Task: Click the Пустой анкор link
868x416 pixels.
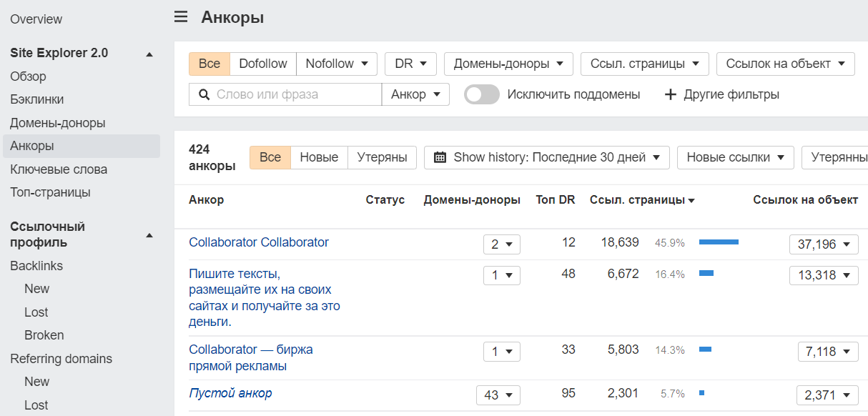Action: tap(230, 393)
